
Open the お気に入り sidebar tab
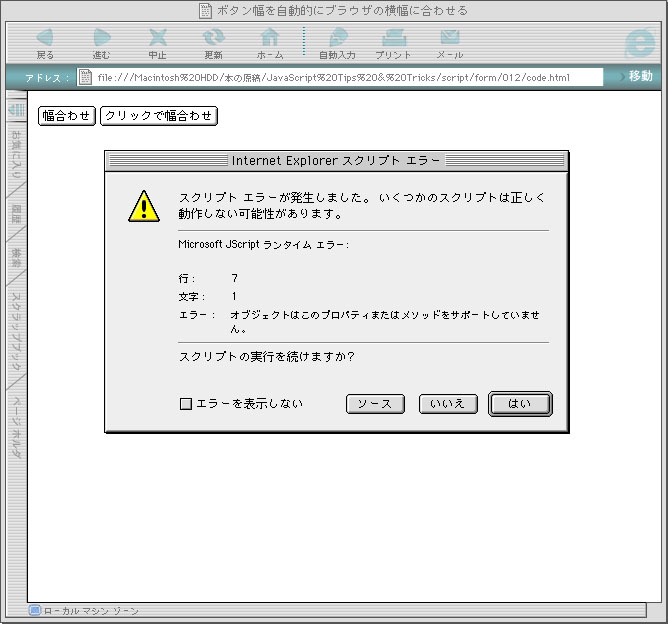coord(16,155)
